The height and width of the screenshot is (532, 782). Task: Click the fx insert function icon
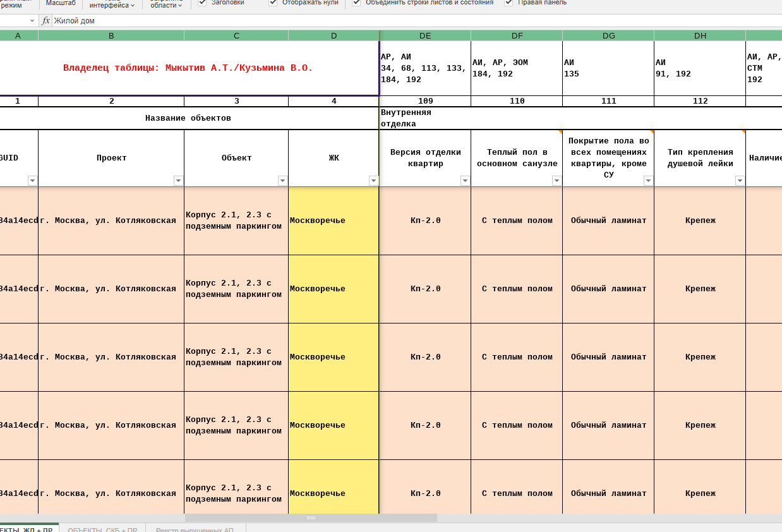[46, 21]
